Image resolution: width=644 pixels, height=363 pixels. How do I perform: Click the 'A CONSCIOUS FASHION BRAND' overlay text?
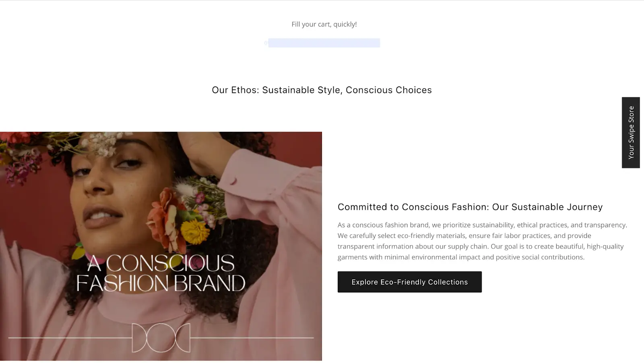tap(161, 273)
